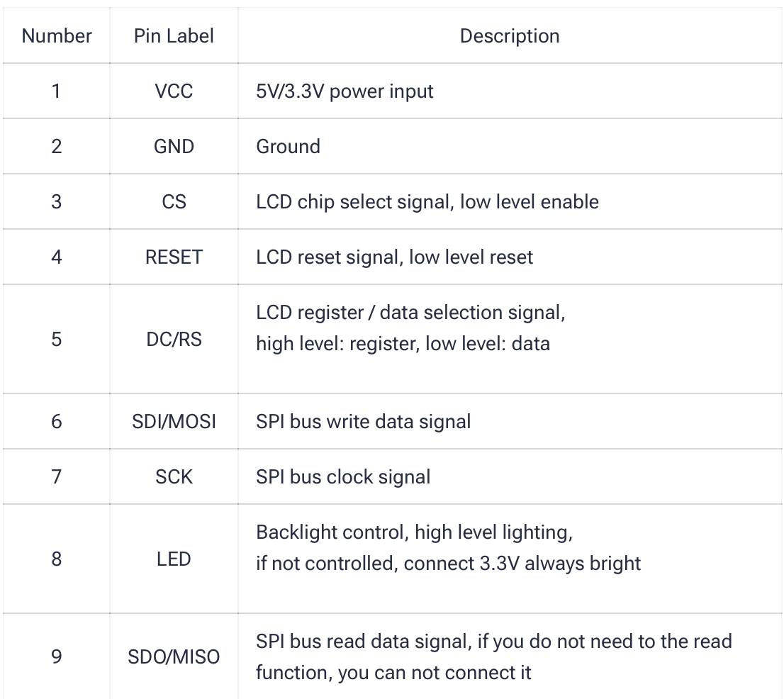Image resolution: width=784 pixels, height=699 pixels.
Task: Click the "Number" column header
Action: click(57, 36)
